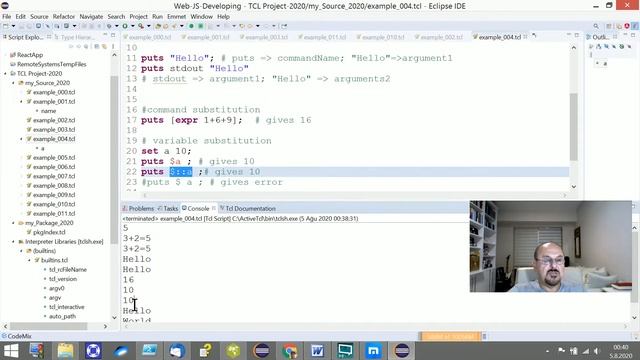
Task: Open the Source menu
Action: 39,17
